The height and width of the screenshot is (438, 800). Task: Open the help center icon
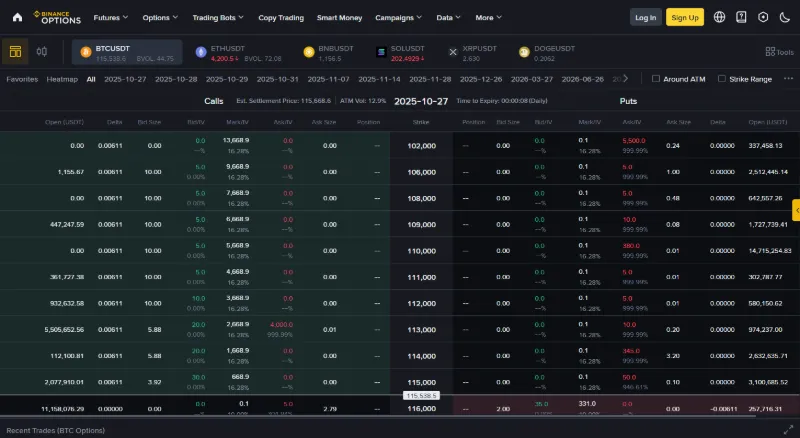pos(741,17)
